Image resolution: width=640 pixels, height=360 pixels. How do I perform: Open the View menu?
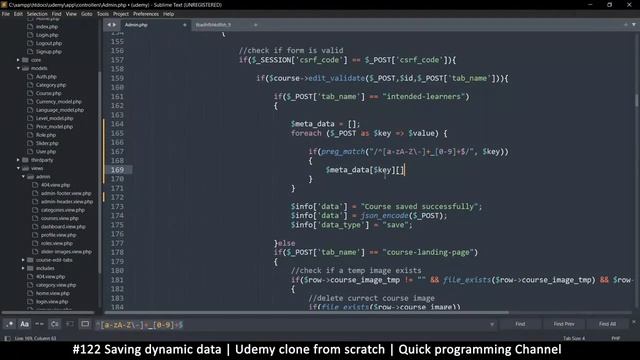coord(71,14)
